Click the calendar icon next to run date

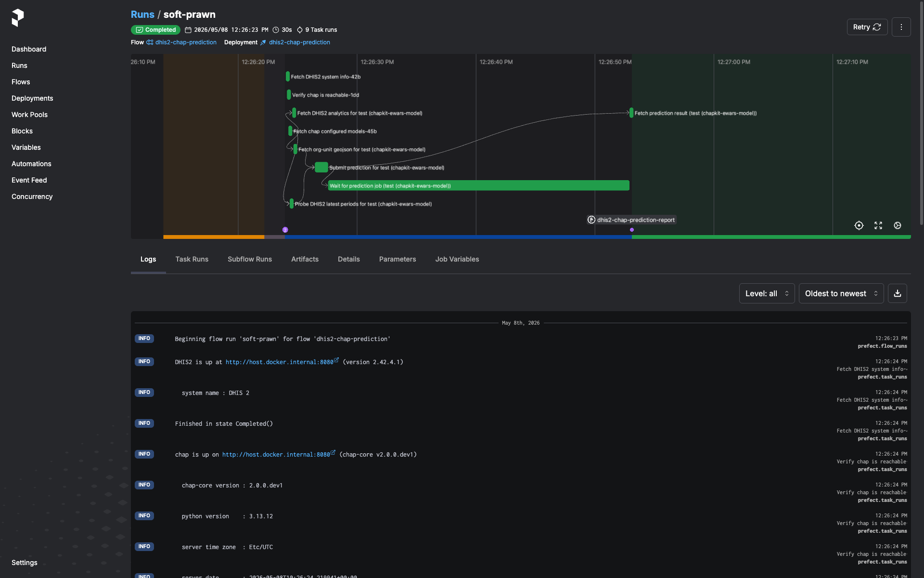188,30
